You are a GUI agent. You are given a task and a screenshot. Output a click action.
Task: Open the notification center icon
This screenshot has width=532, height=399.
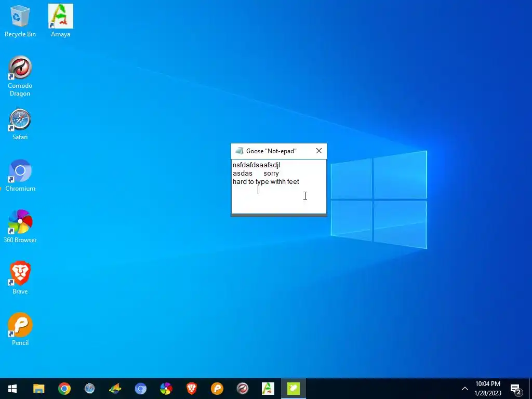click(x=516, y=389)
